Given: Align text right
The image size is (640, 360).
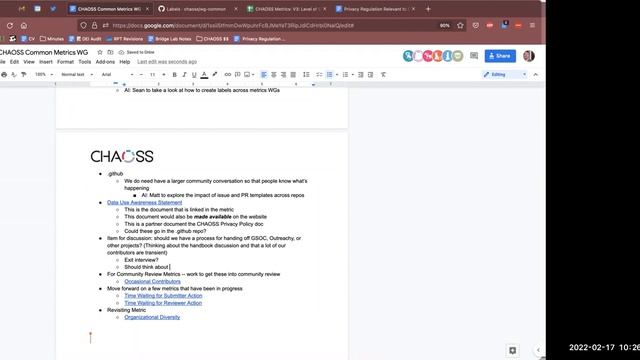Looking at the screenshot, I should point(283,75).
